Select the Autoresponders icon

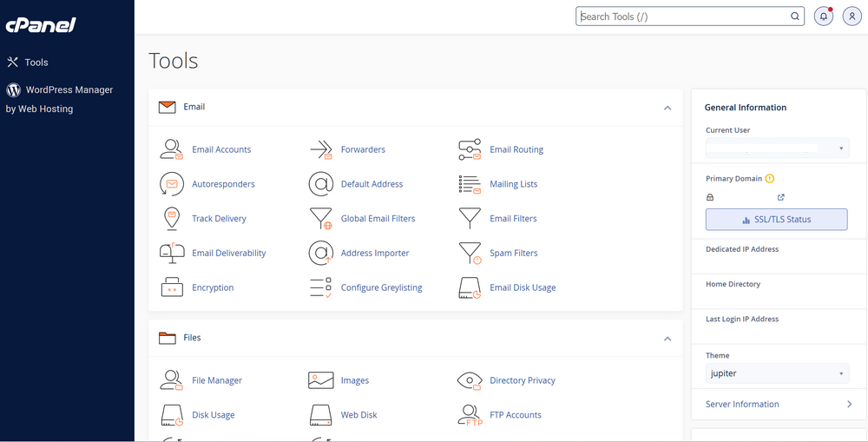171,184
